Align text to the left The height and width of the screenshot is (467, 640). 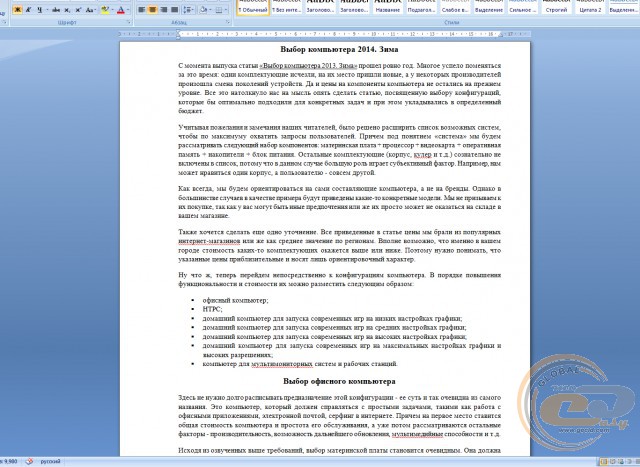142,9
